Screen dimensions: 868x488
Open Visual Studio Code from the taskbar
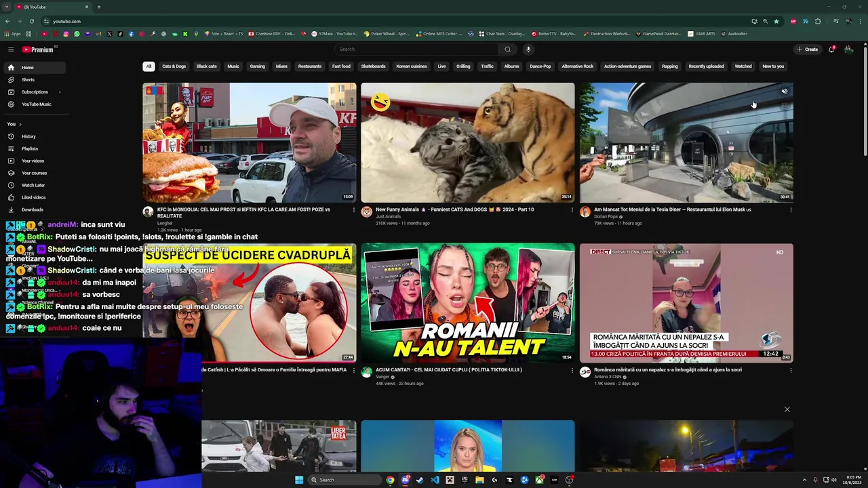coord(435,480)
